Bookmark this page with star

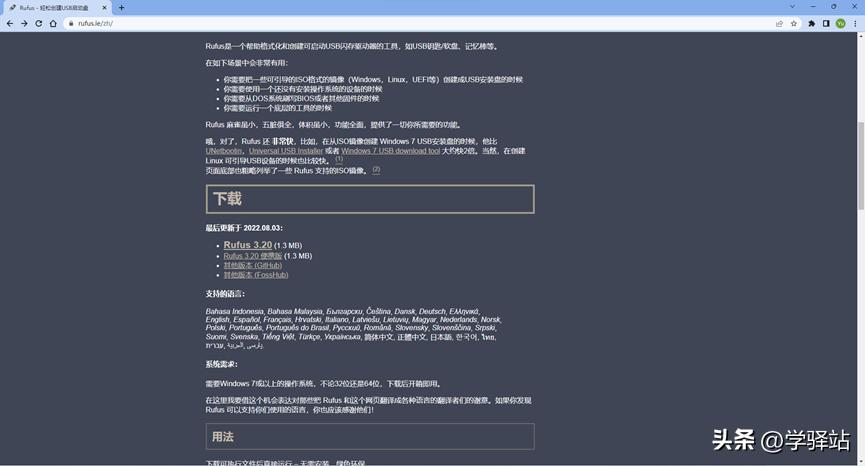tap(794, 24)
